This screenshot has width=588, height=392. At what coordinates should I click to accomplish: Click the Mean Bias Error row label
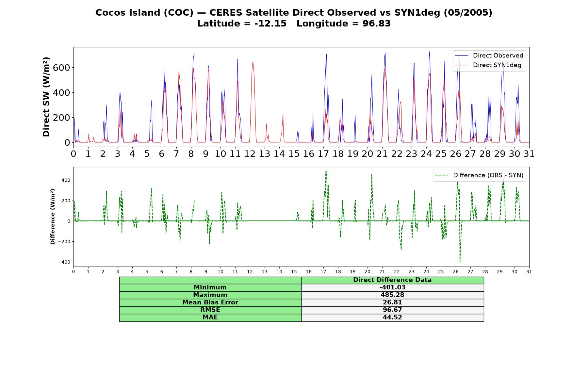[x=210, y=302]
